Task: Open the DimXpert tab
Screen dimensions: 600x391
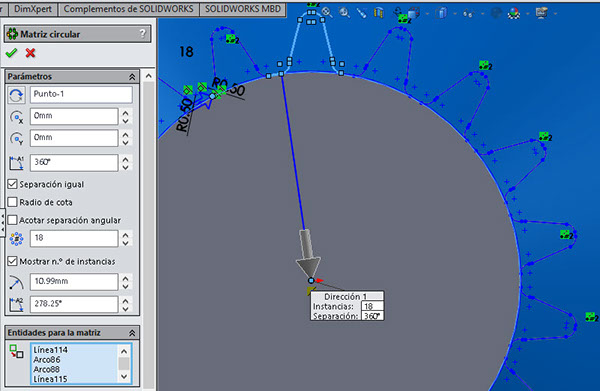Action: point(33,9)
